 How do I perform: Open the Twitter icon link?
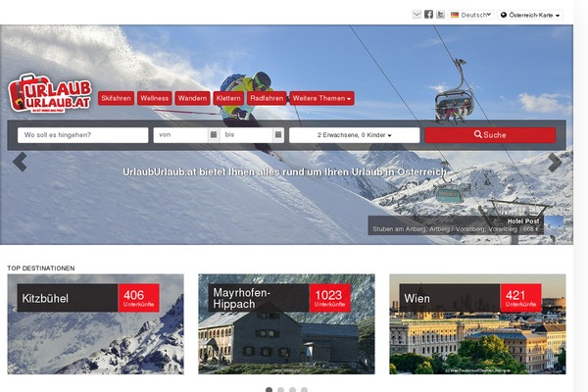pos(441,15)
